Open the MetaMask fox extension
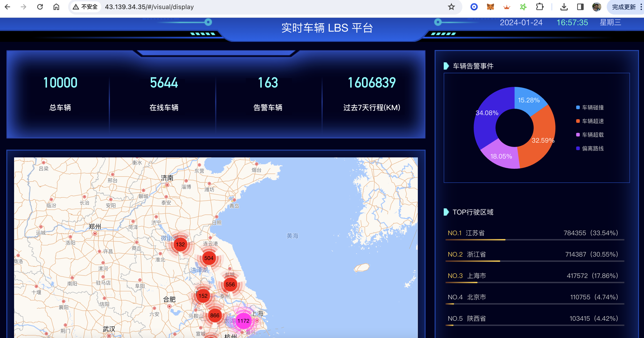The image size is (644, 338). pyautogui.click(x=490, y=7)
